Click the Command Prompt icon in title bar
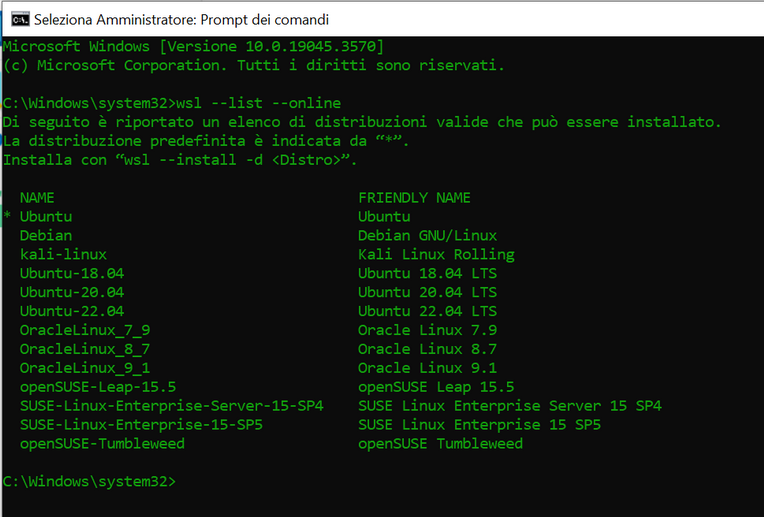This screenshot has height=517, width=764. (x=20, y=19)
